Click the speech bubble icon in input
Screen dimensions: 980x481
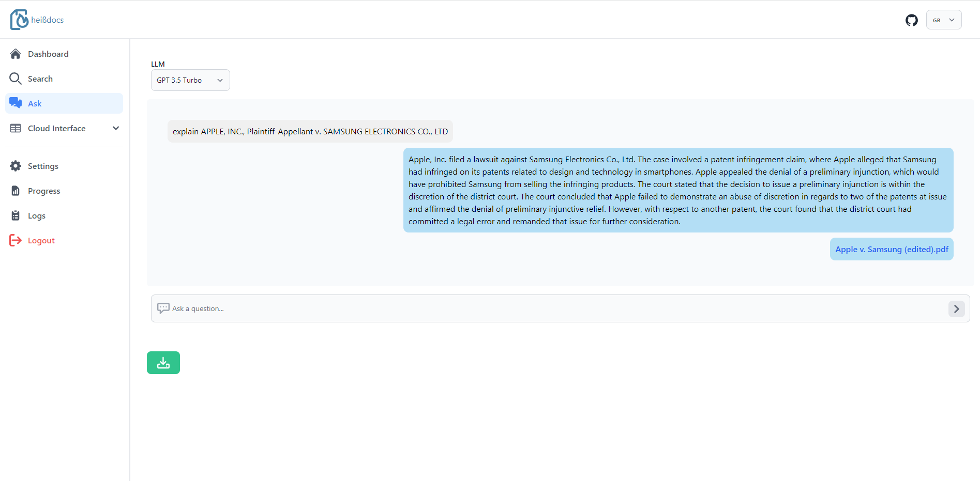(x=163, y=308)
